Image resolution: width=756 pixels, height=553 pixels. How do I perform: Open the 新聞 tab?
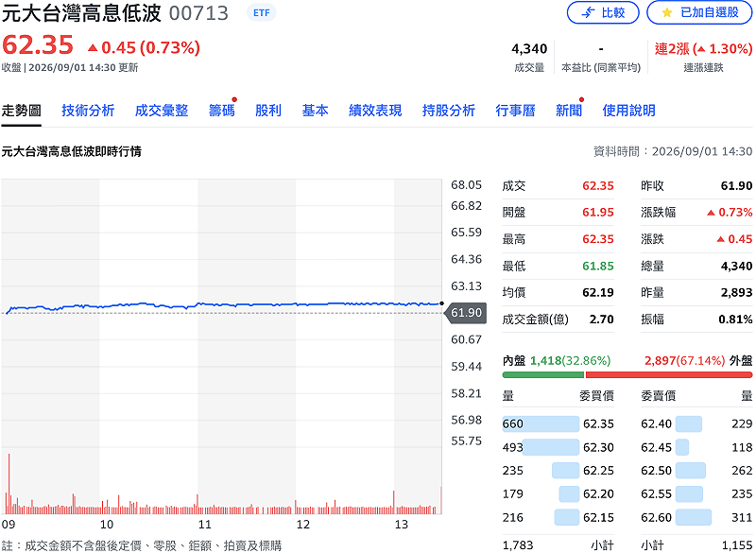coord(569,111)
